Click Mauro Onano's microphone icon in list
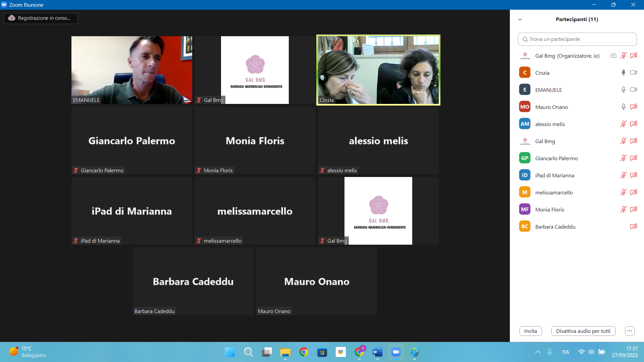644x362 pixels. [623, 107]
